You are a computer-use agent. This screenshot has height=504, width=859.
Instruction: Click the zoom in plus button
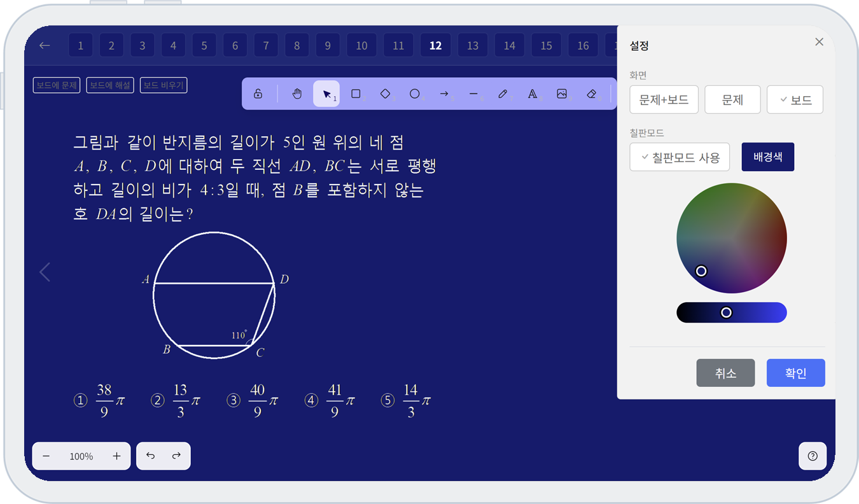click(x=116, y=456)
